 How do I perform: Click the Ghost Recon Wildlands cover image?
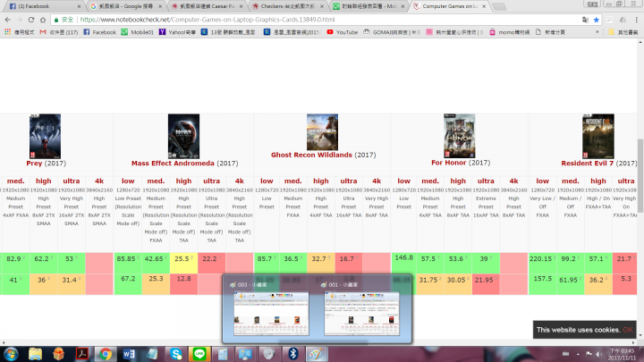click(322, 132)
